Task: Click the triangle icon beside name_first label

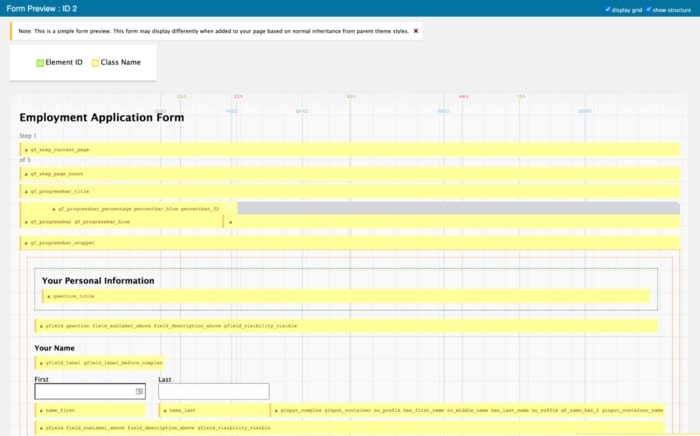Action: pos(41,411)
